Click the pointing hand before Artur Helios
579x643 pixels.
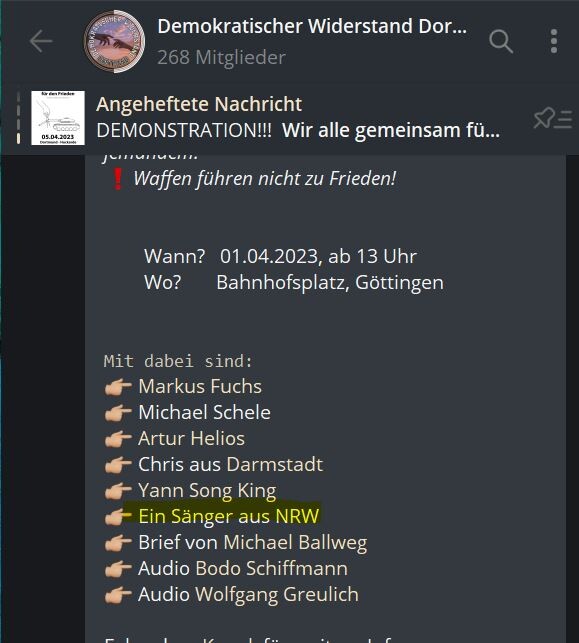click(x=118, y=439)
